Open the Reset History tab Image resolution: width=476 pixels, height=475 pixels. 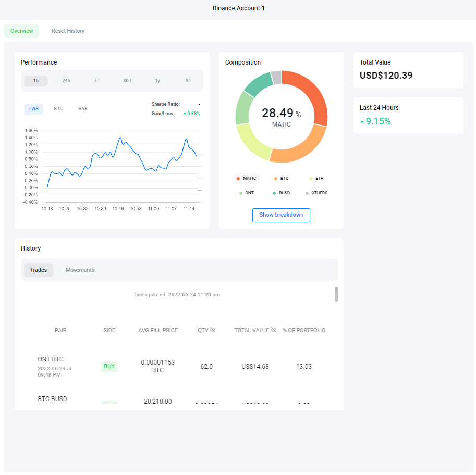pos(68,31)
